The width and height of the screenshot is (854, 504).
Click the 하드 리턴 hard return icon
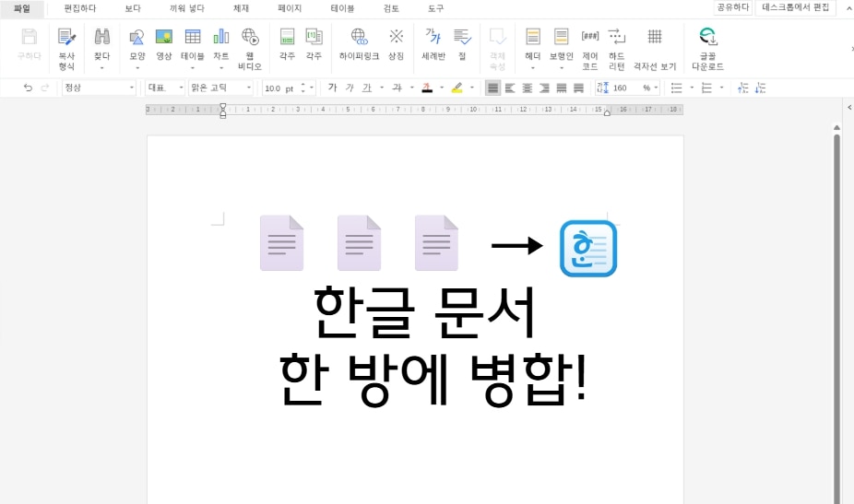pos(617,37)
